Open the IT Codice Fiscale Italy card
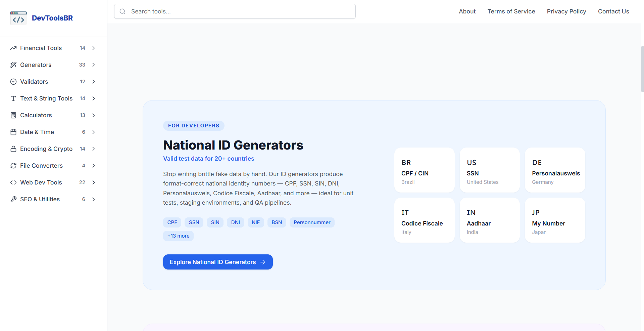644x331 pixels. click(x=425, y=220)
